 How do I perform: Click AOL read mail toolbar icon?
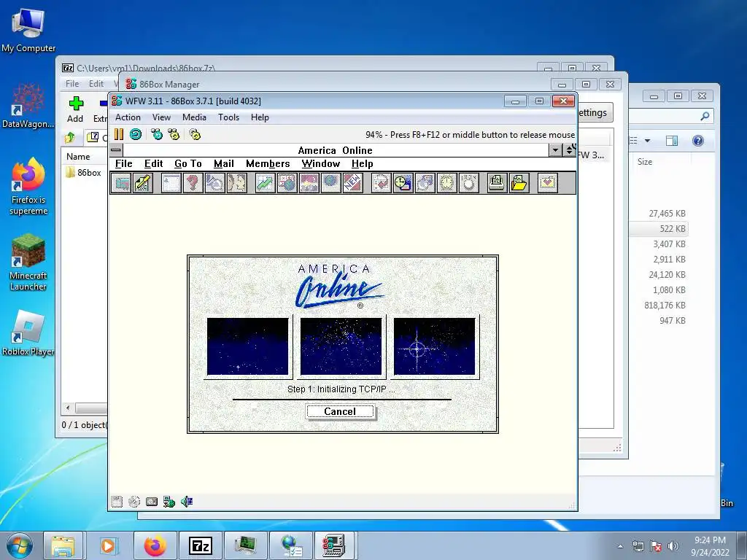click(x=121, y=183)
